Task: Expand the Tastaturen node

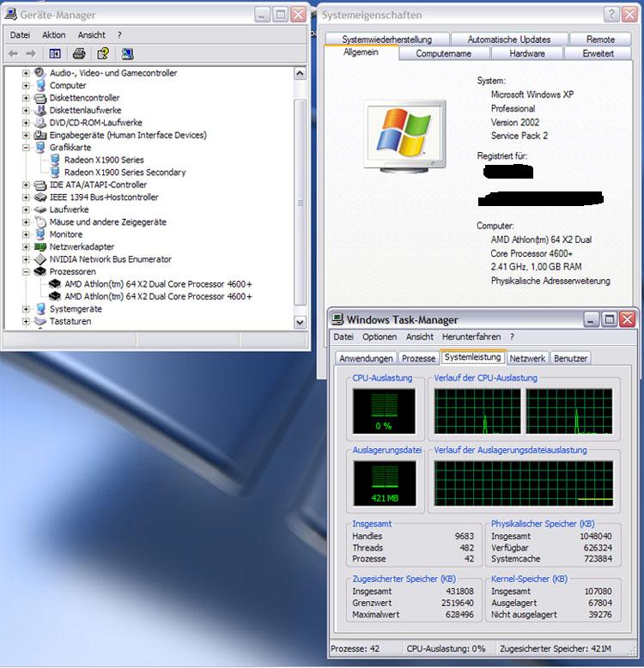Action: pyautogui.click(x=26, y=321)
